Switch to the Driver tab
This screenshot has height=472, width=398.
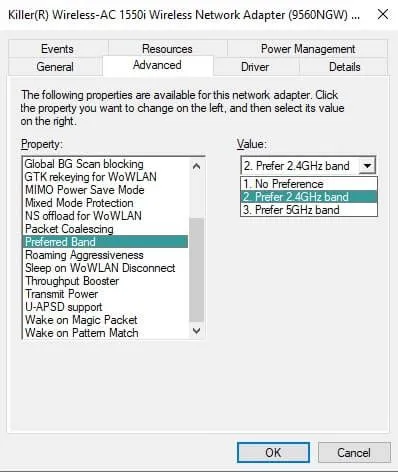(255, 67)
